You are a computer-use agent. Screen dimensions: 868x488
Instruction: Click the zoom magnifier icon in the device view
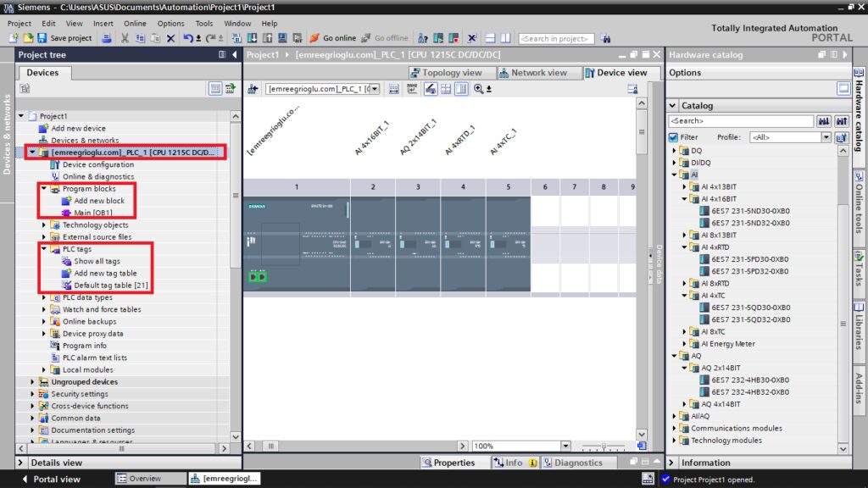479,88
